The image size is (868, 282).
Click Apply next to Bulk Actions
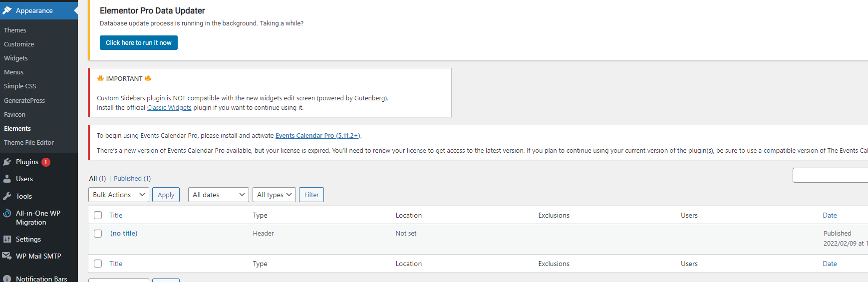tap(166, 195)
